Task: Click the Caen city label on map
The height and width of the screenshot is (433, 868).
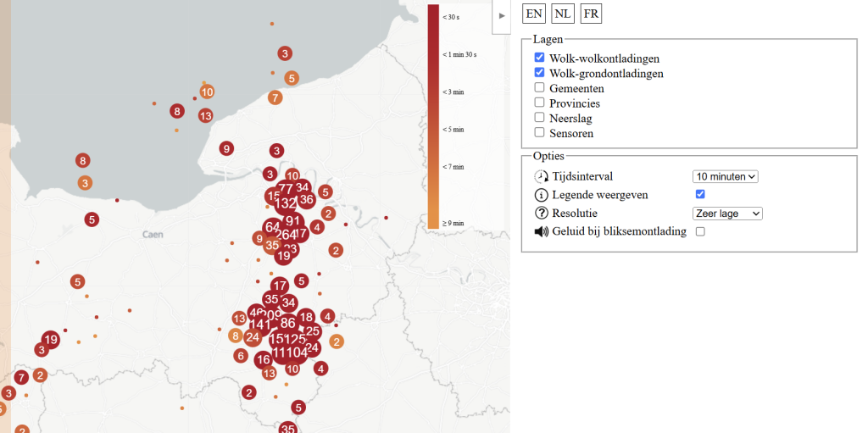Action: (153, 234)
